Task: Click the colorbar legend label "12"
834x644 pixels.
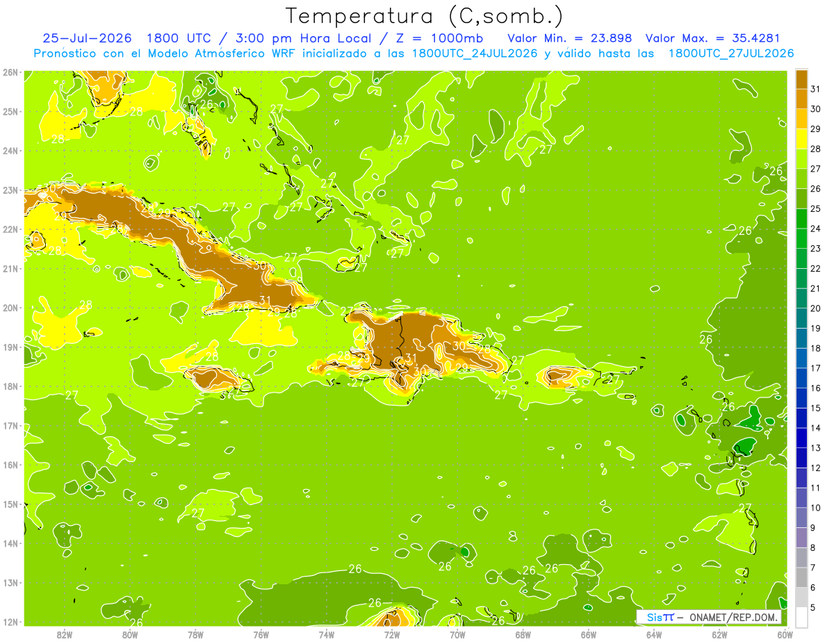Action: click(x=816, y=468)
